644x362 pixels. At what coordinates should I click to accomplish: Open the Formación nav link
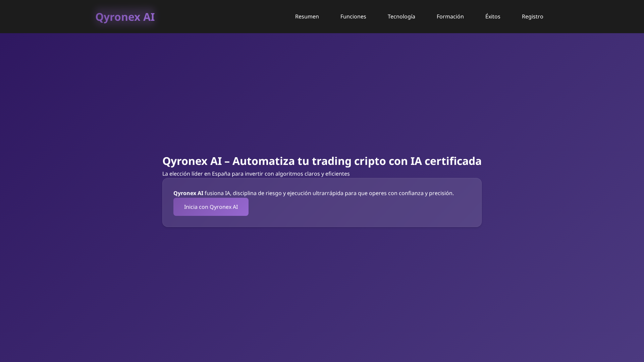450,16
